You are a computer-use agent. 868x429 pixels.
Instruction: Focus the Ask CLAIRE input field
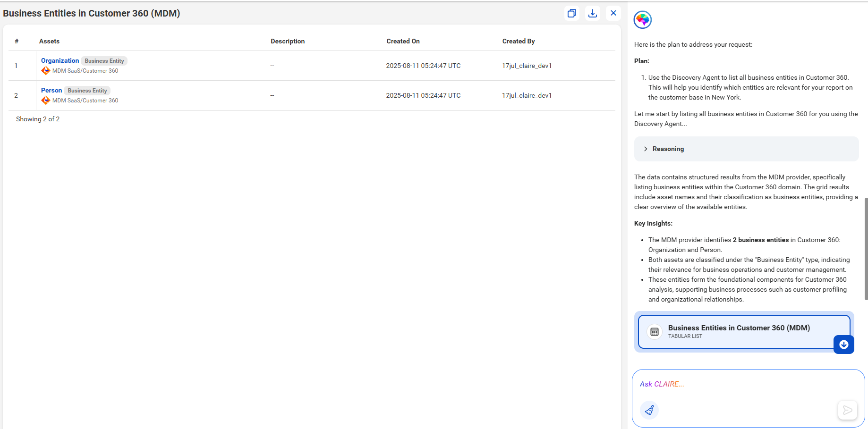tap(749, 384)
